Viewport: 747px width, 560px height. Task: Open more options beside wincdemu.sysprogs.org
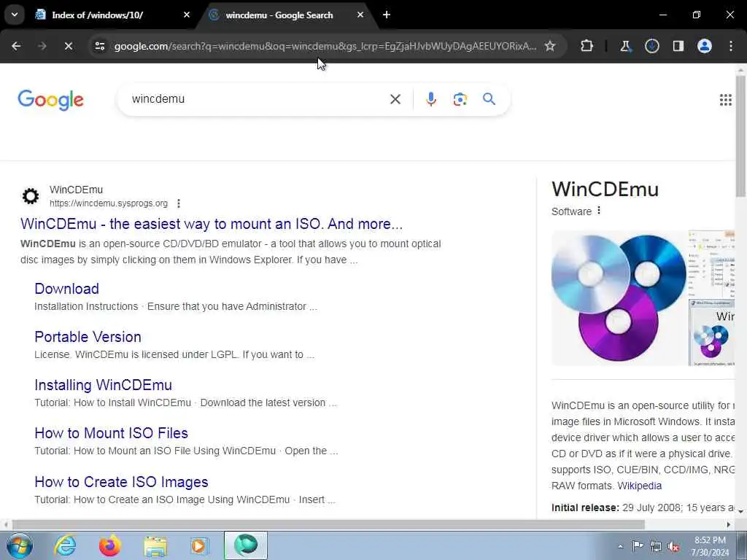point(179,203)
